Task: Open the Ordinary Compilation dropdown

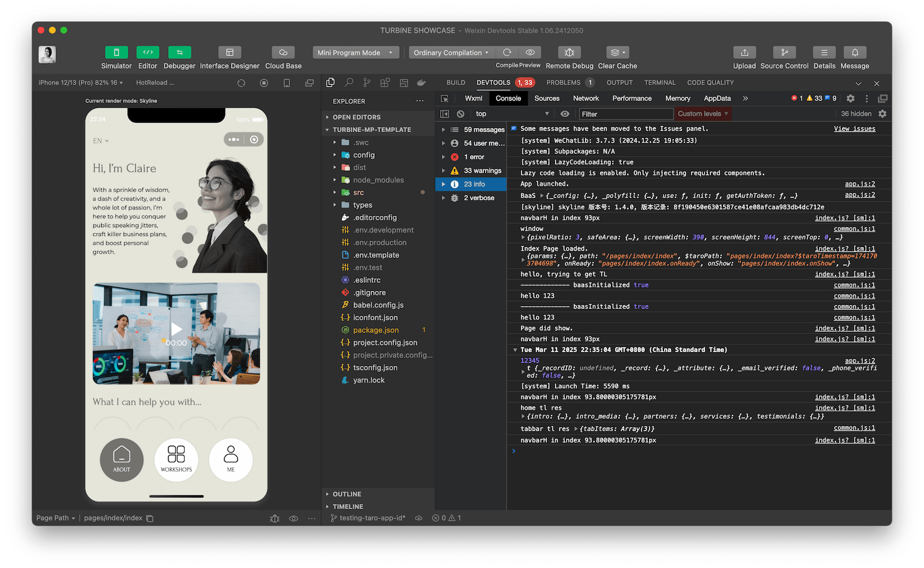Action: [450, 52]
